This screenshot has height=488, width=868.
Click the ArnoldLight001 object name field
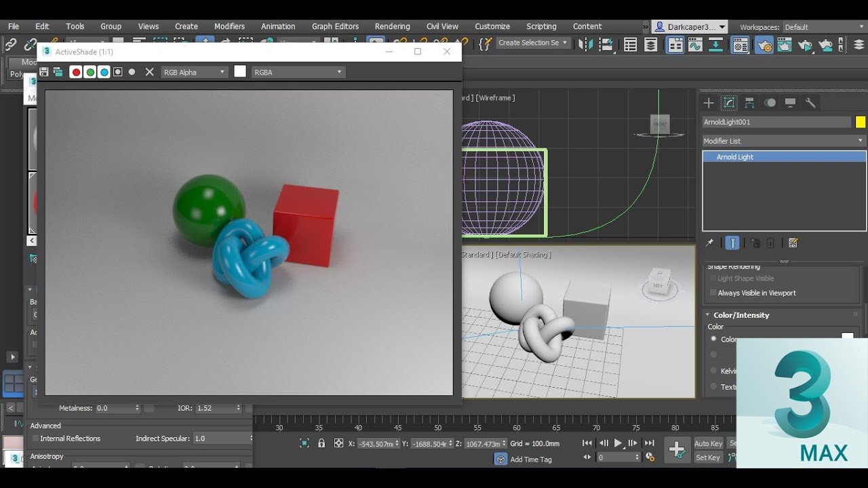(776, 122)
